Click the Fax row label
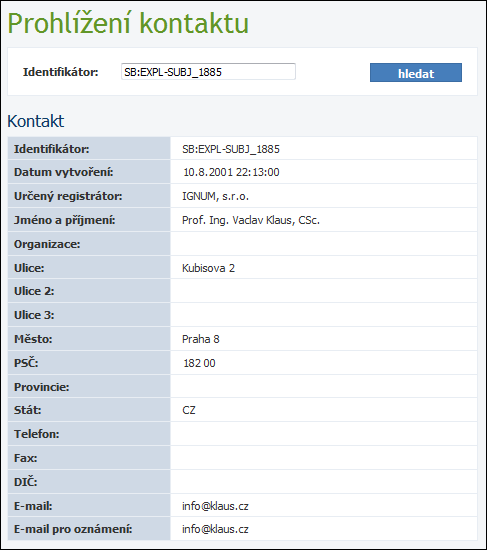487x550 pixels. (25, 458)
